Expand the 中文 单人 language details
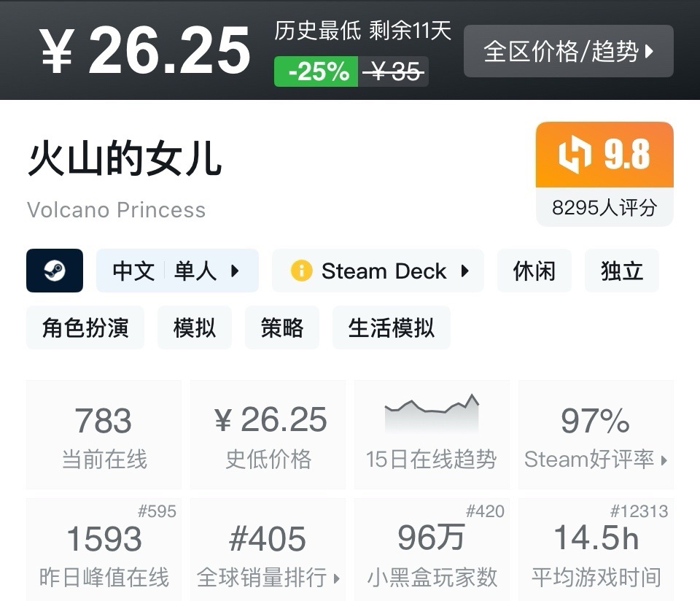700x601 pixels. point(177,271)
